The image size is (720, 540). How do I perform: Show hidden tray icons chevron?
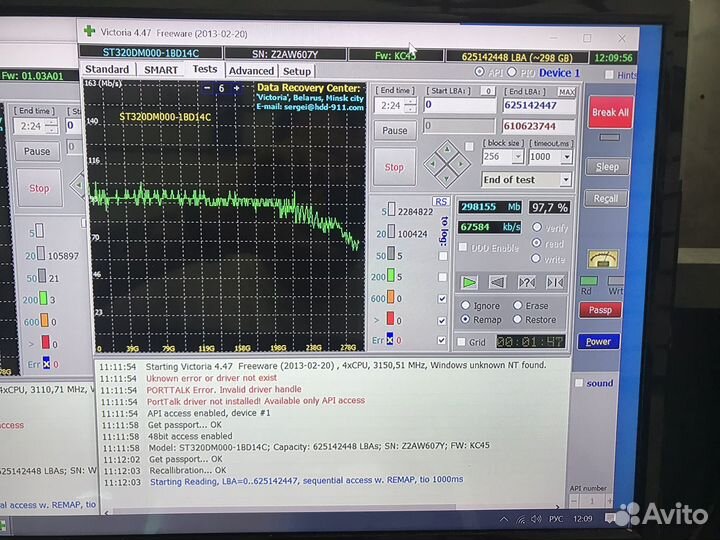click(x=504, y=519)
